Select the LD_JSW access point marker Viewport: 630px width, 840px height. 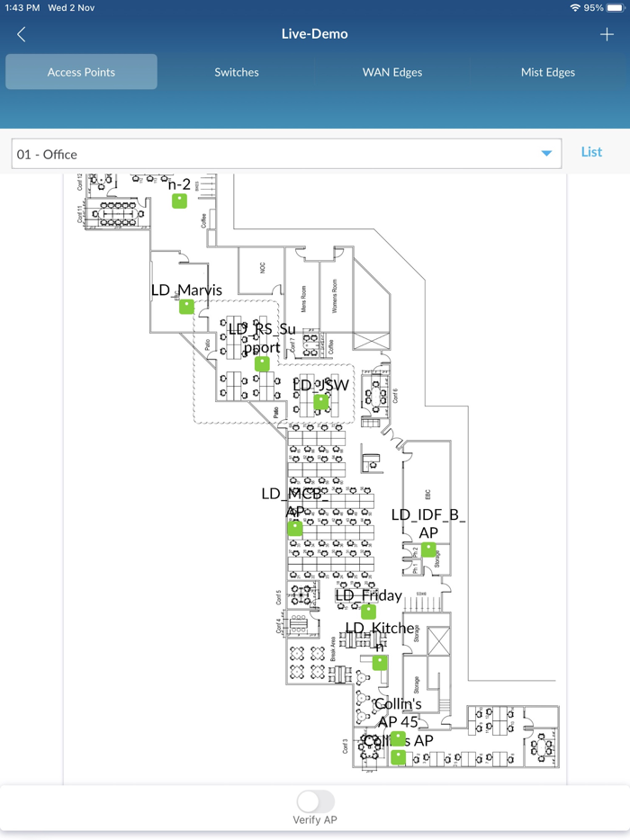(320, 401)
